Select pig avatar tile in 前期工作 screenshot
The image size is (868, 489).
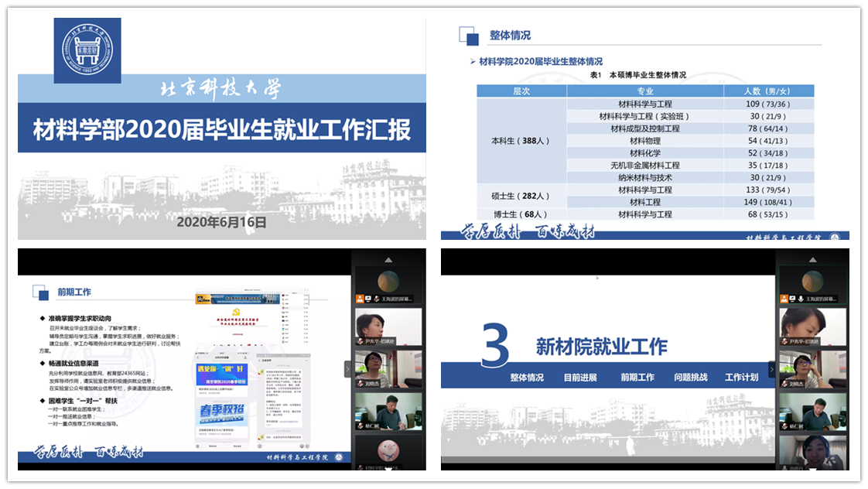[388, 453]
